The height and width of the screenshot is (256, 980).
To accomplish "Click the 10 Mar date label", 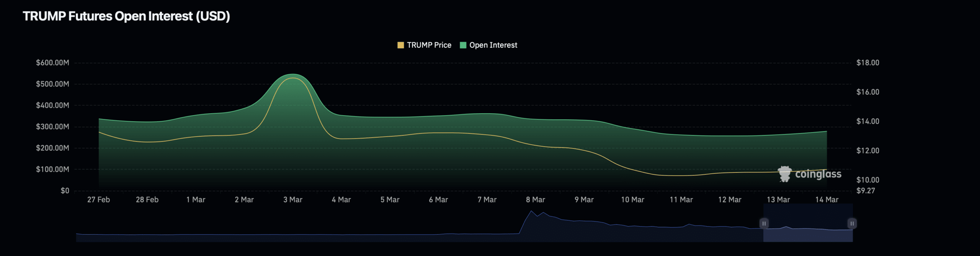I will pyautogui.click(x=633, y=200).
